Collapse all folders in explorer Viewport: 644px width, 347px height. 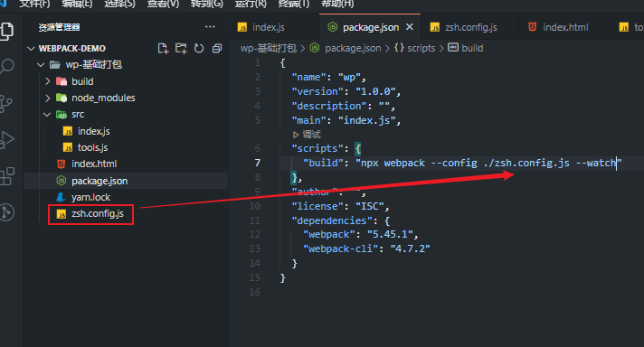pos(217,49)
